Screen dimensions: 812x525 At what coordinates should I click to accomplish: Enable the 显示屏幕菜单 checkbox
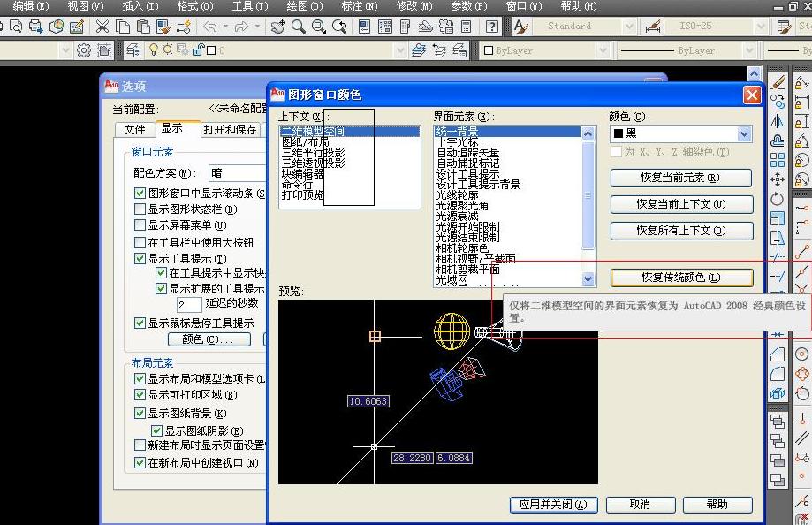140,225
